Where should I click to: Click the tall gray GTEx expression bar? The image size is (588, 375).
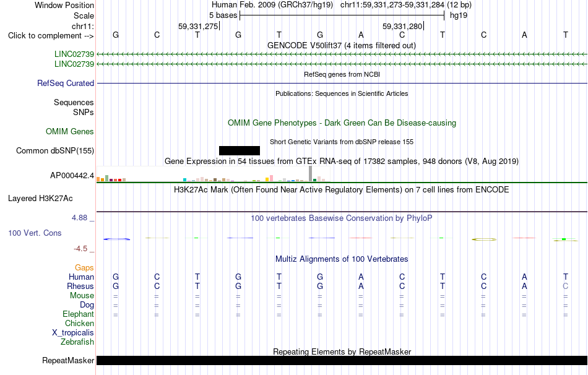click(311, 174)
